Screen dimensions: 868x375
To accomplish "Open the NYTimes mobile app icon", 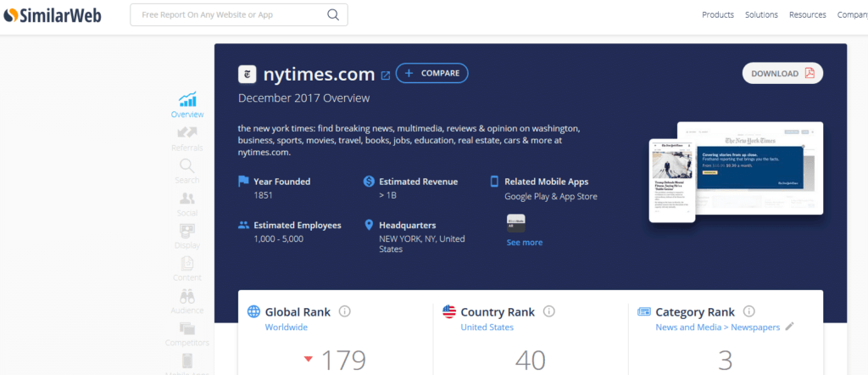I will tap(516, 223).
